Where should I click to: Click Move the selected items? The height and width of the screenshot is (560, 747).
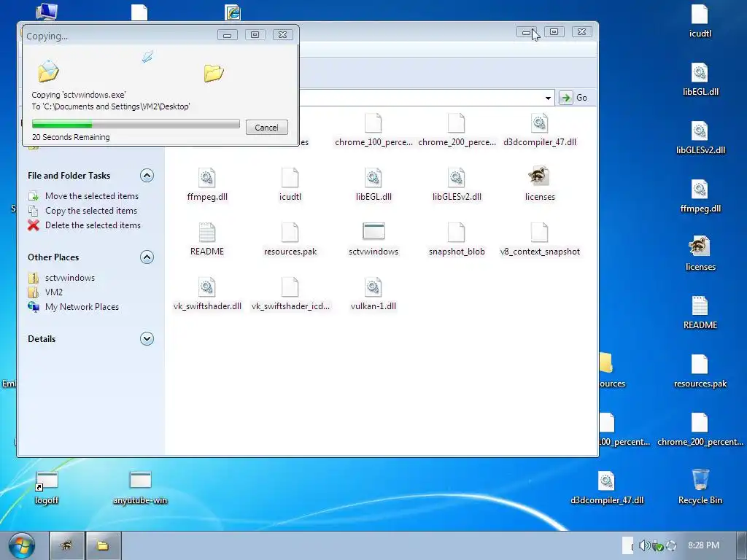[x=91, y=195]
